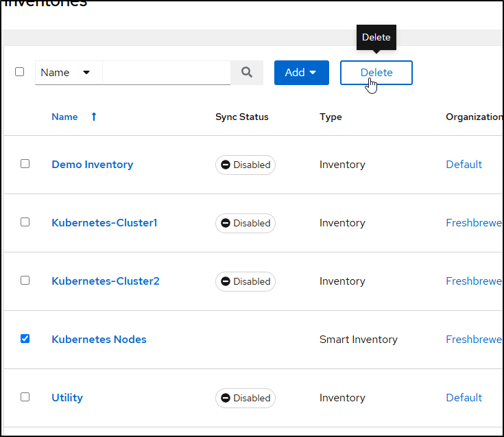This screenshot has width=504, height=437.
Task: Check the Demo Inventory row checkbox
Action: (x=25, y=164)
